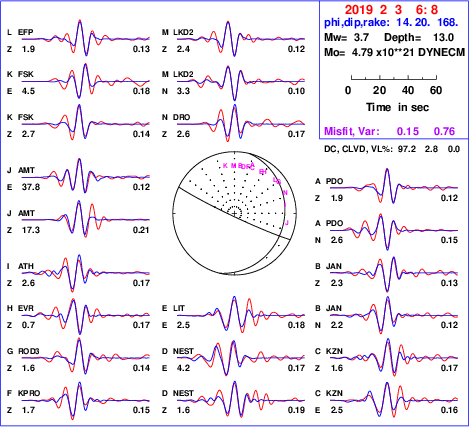Select the KPRO Z waveform
The height and width of the screenshot is (427, 469).
(86, 400)
